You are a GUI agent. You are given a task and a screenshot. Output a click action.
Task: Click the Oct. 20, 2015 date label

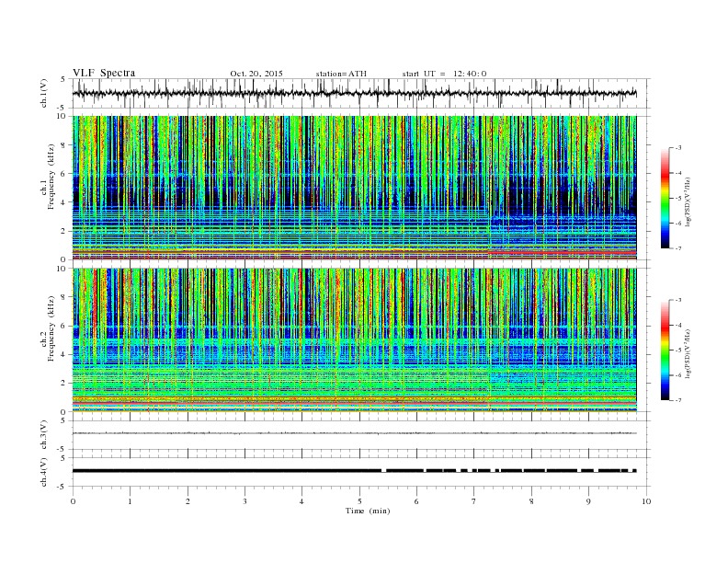tap(256, 74)
